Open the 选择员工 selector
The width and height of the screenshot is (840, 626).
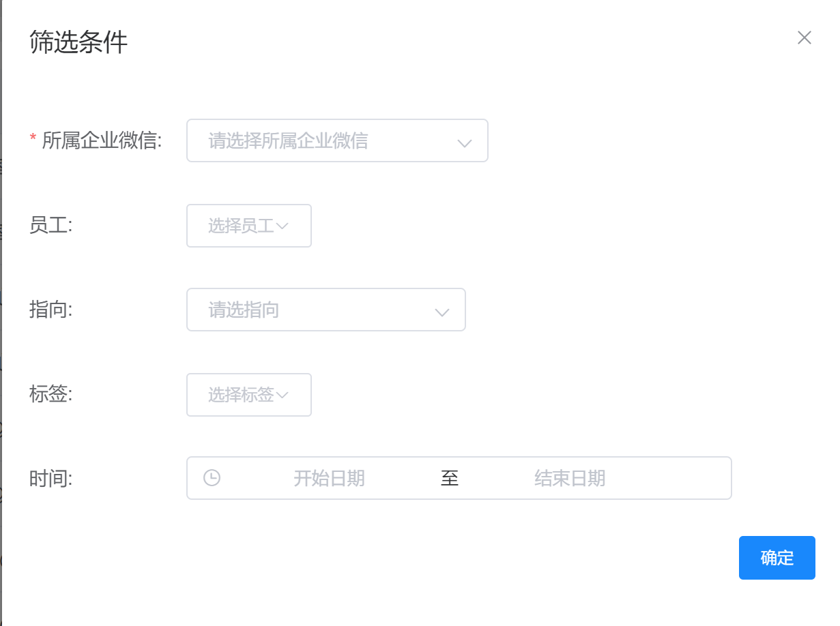click(241, 226)
